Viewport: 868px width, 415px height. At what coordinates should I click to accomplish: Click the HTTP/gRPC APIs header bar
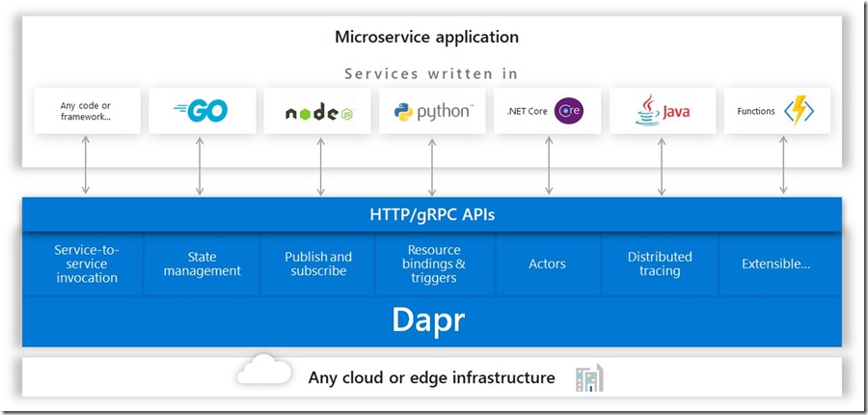tap(432, 214)
